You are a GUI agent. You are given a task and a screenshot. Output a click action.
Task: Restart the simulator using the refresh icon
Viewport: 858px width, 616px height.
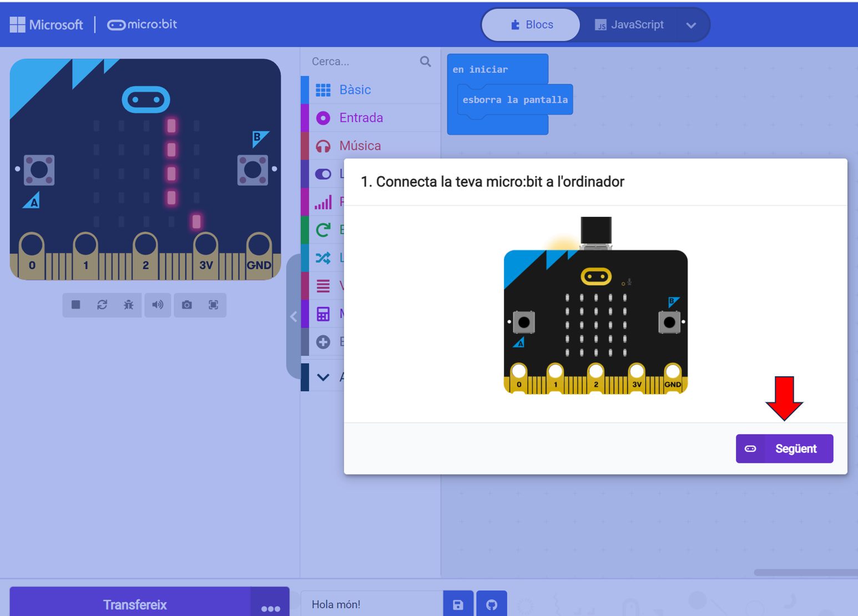point(102,305)
